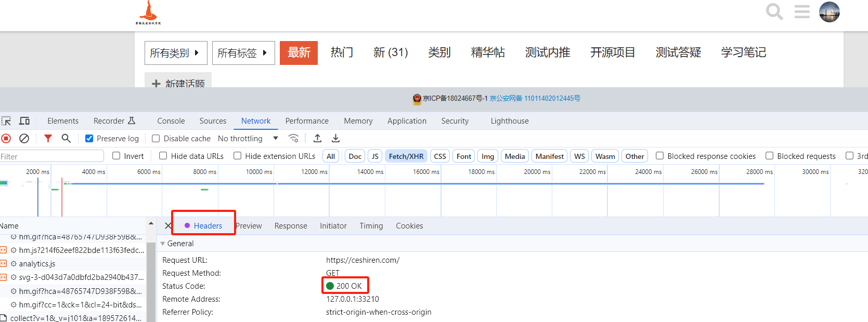Toggle device toolbar icon

click(24, 121)
